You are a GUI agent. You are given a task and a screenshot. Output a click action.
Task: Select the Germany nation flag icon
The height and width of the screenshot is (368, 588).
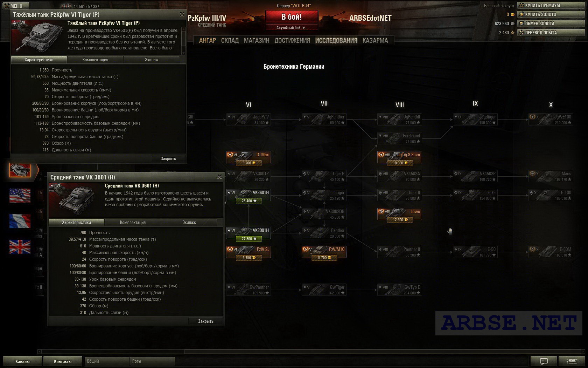(20, 170)
